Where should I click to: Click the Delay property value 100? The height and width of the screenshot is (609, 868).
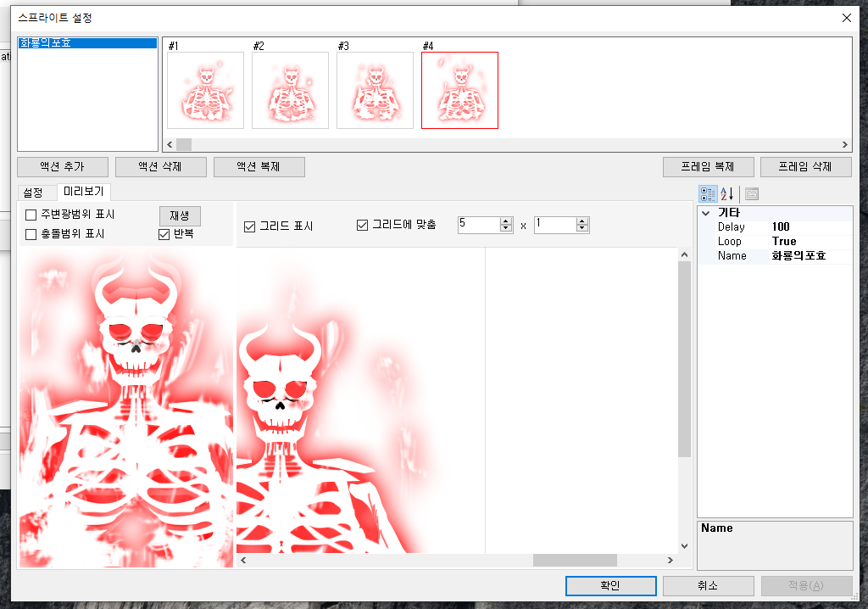click(810, 227)
